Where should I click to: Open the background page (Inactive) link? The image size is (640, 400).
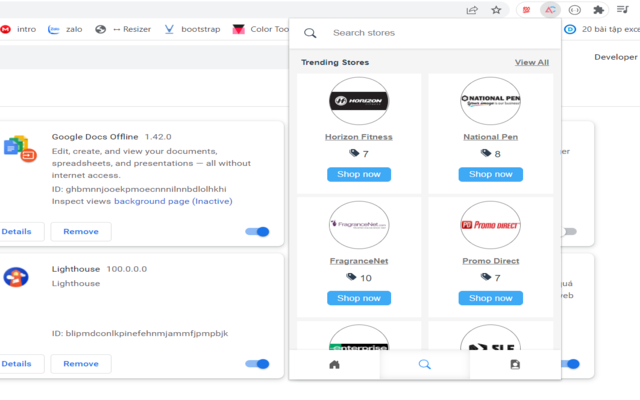[x=173, y=201]
